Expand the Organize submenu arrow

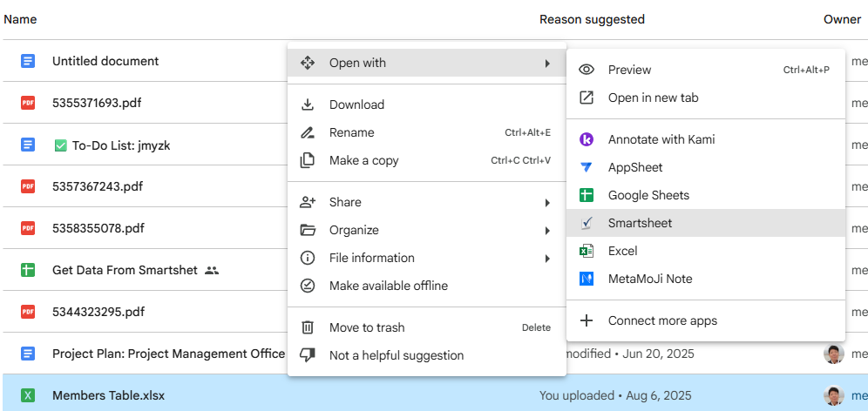click(x=547, y=230)
